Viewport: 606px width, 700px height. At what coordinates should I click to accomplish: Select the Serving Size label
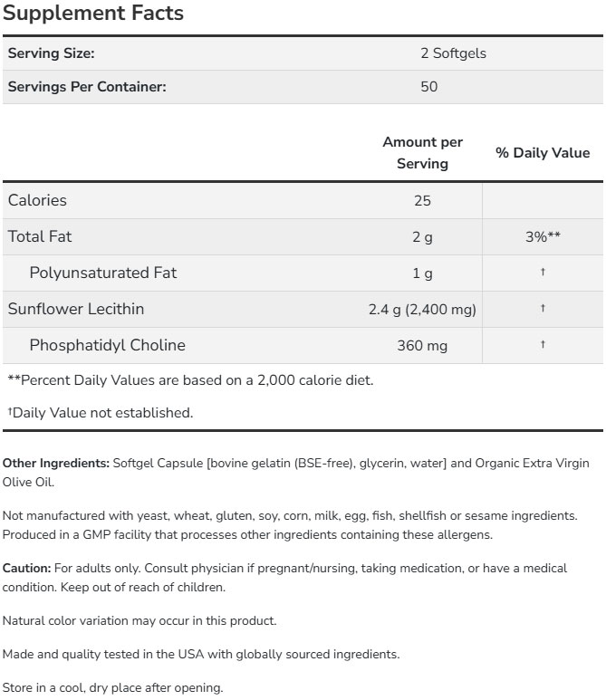click(x=51, y=53)
